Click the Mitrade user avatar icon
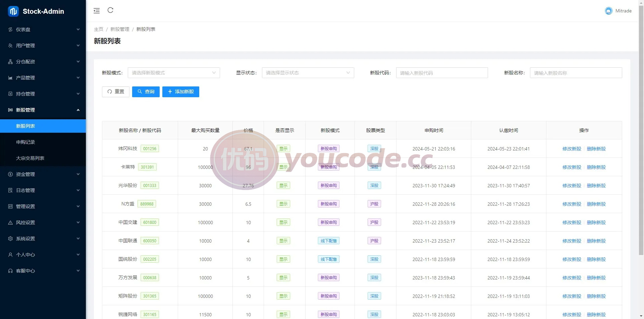644x319 pixels. 608,11
